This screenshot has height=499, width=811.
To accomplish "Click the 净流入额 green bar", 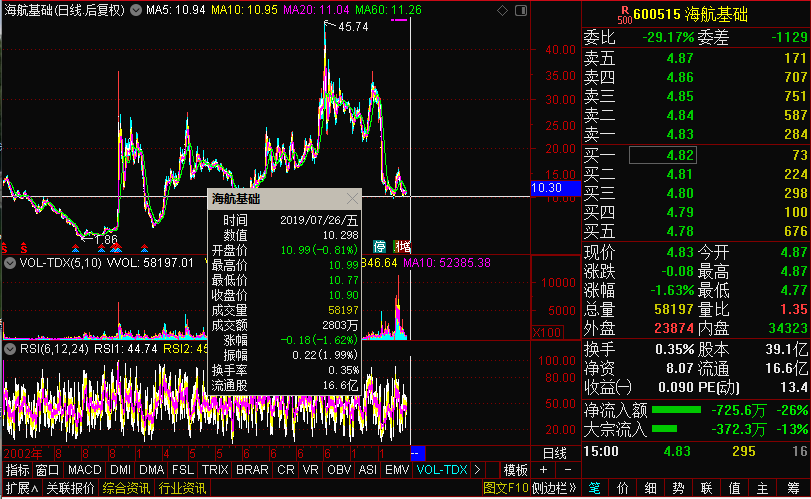I will click(x=676, y=410).
